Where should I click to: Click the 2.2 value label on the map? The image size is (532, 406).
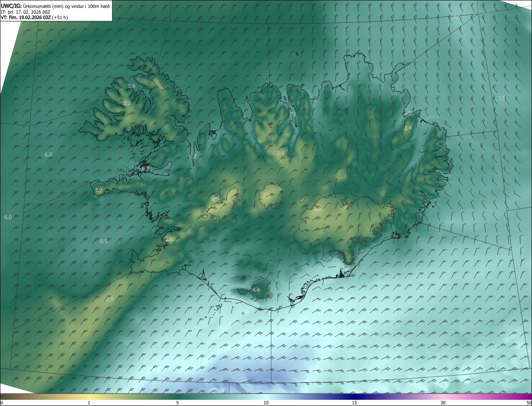pos(216,198)
